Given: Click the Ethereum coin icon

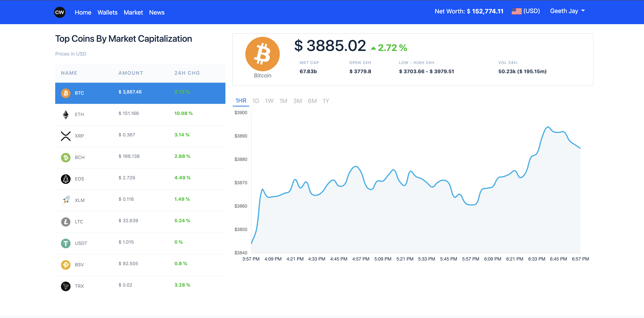Looking at the screenshot, I should [66, 115].
